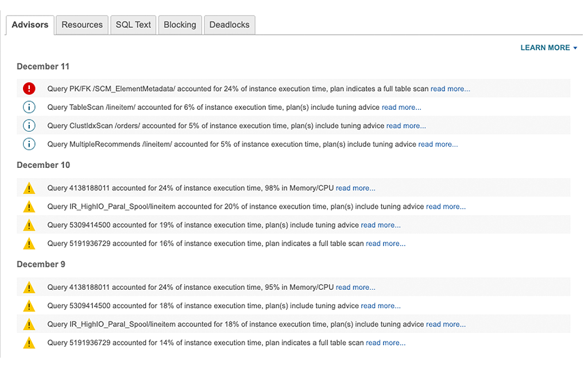Open read more on the IR_HighIO_Paral_Spool December 10 advisory
The image size is (588, 368).
[x=446, y=206]
